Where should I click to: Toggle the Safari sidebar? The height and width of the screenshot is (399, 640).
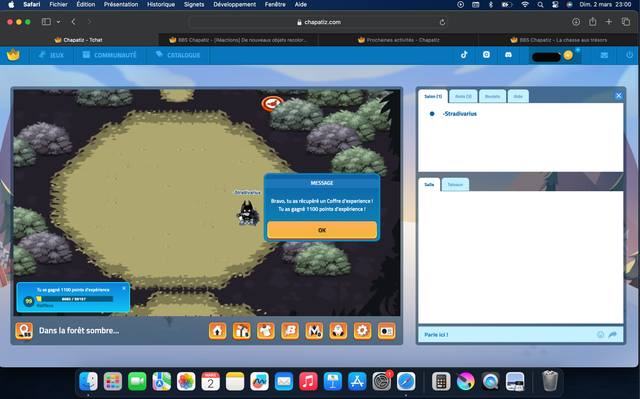[46, 22]
